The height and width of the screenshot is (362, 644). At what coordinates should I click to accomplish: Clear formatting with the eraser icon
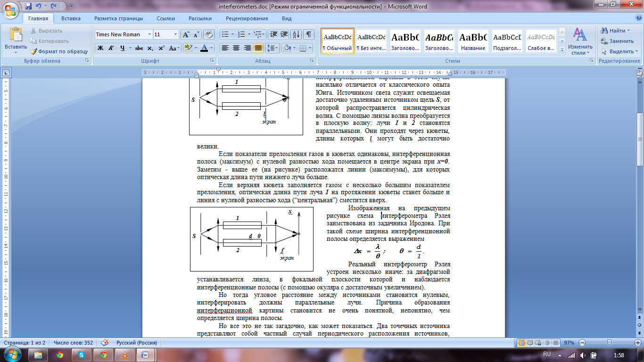tap(209, 34)
